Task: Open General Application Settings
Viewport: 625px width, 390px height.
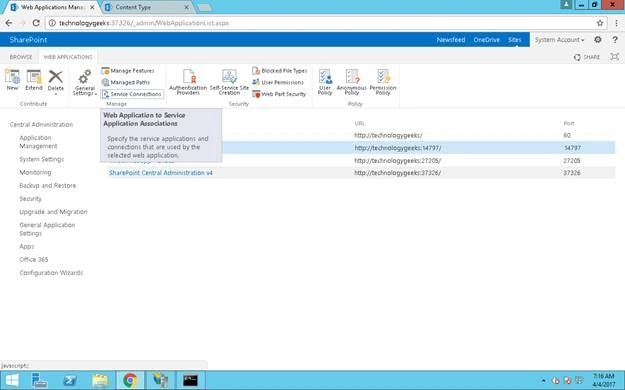Action: pyautogui.click(x=47, y=229)
